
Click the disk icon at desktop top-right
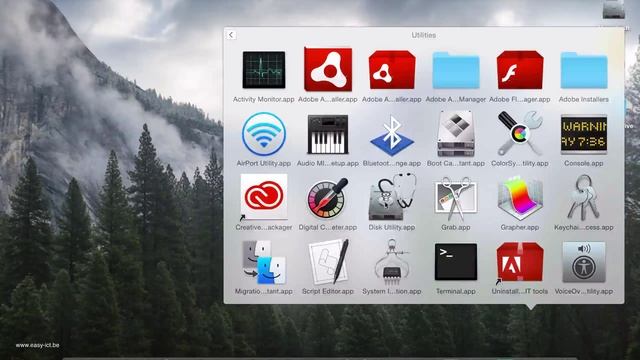(613, 10)
